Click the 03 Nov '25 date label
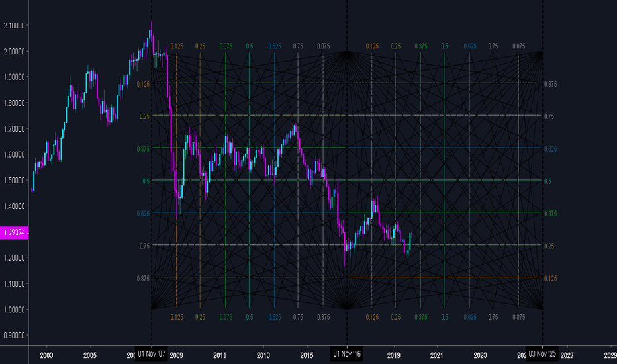Screen dimensions: 617x364 coord(542,355)
